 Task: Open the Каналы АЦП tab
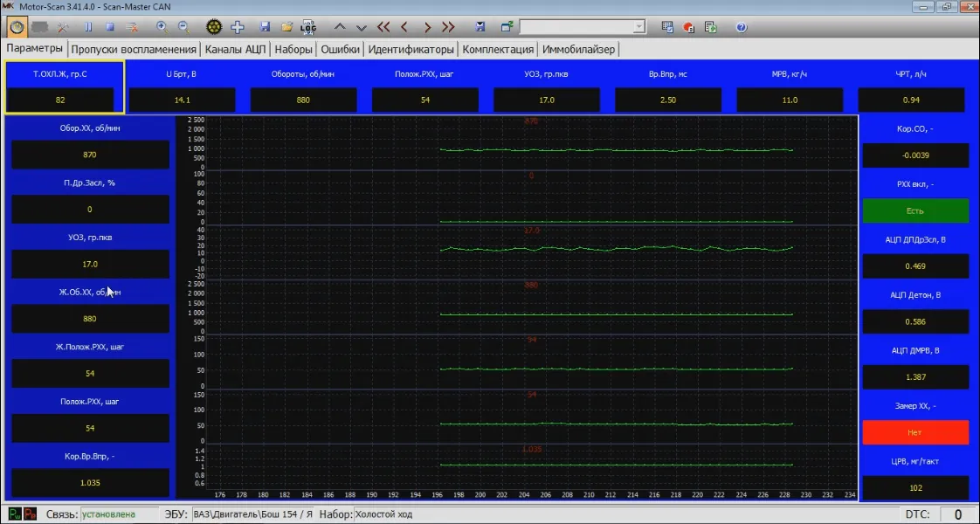[236, 49]
